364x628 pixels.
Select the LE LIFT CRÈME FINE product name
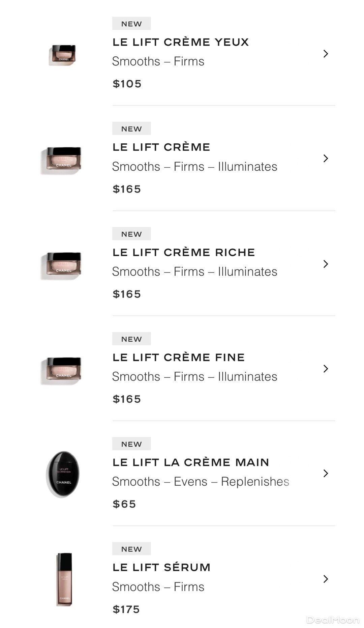[x=179, y=357]
